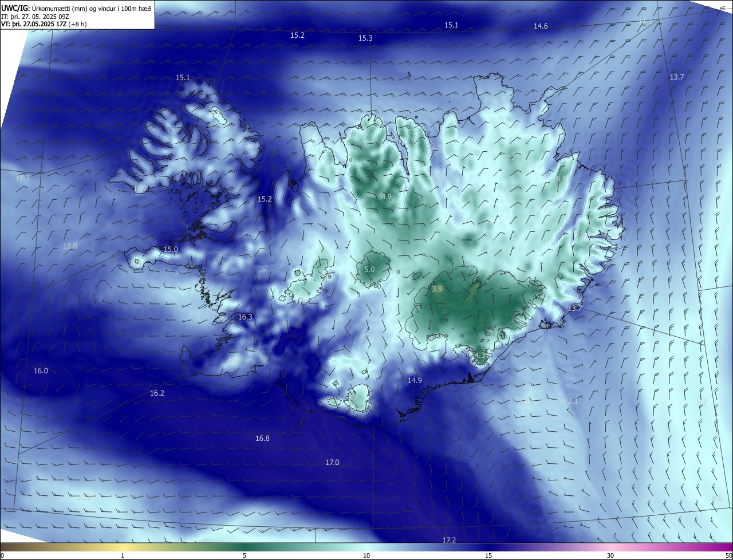Click the single-digit 5 tick on the color scale
The width and height of the screenshot is (733, 560).
(245, 555)
